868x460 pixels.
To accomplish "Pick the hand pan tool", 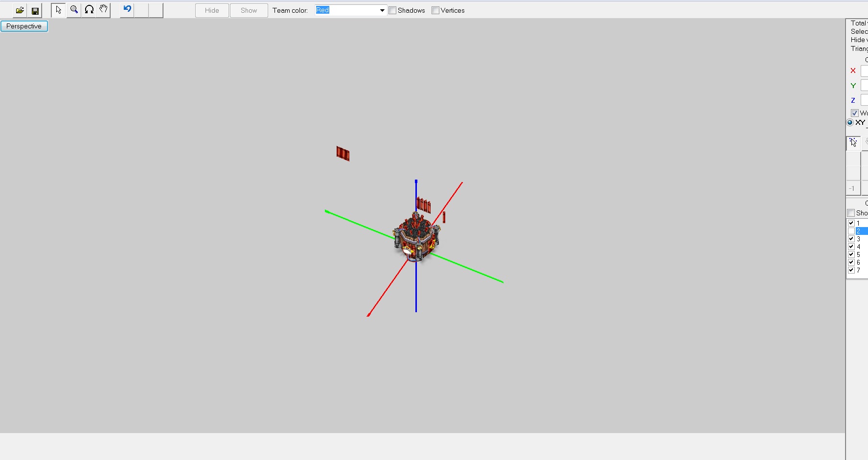I will tap(103, 10).
